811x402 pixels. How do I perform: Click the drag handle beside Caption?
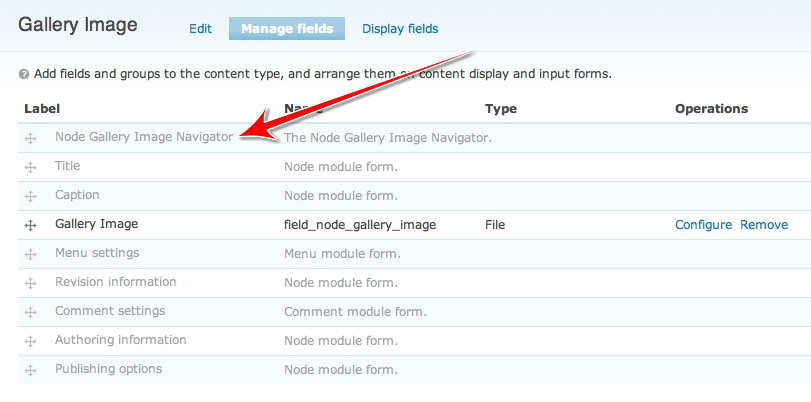pyautogui.click(x=30, y=196)
